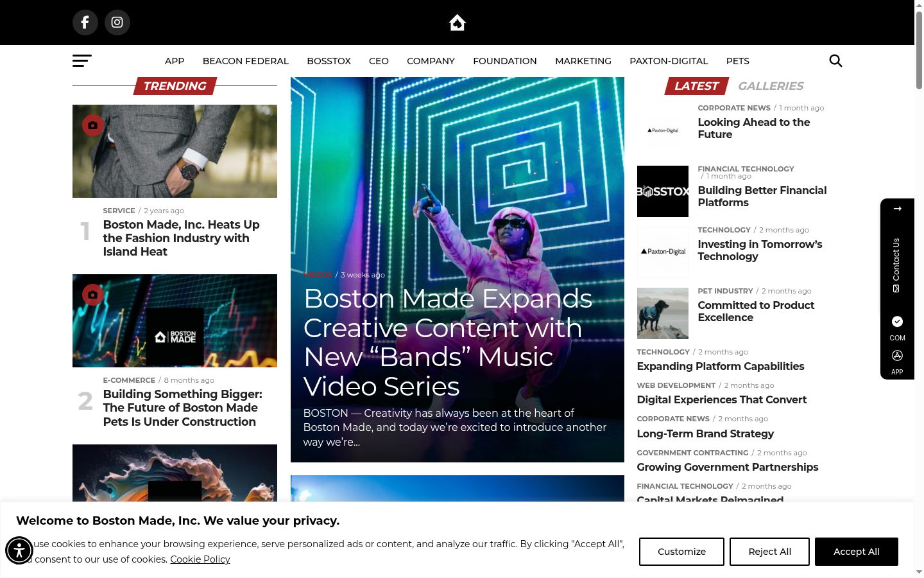Open Expanding Platform Capabilities article
Image resolution: width=924 pixels, height=578 pixels.
click(x=721, y=367)
